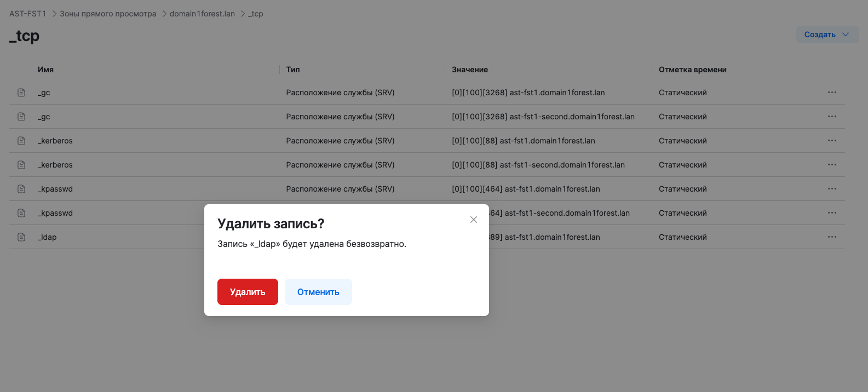This screenshot has width=868, height=392.
Task: Open more options for ast-fst1 _gc row
Action: 832,93
